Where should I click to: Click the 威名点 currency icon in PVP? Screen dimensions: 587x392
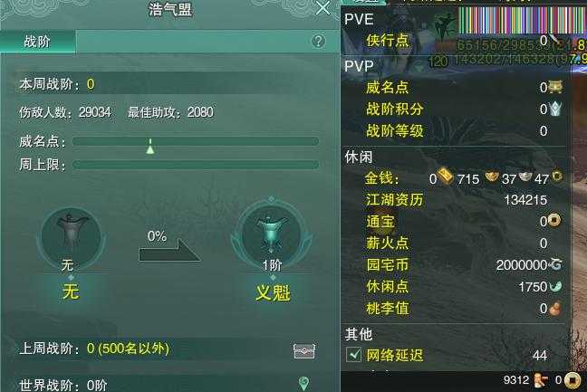[x=555, y=87]
